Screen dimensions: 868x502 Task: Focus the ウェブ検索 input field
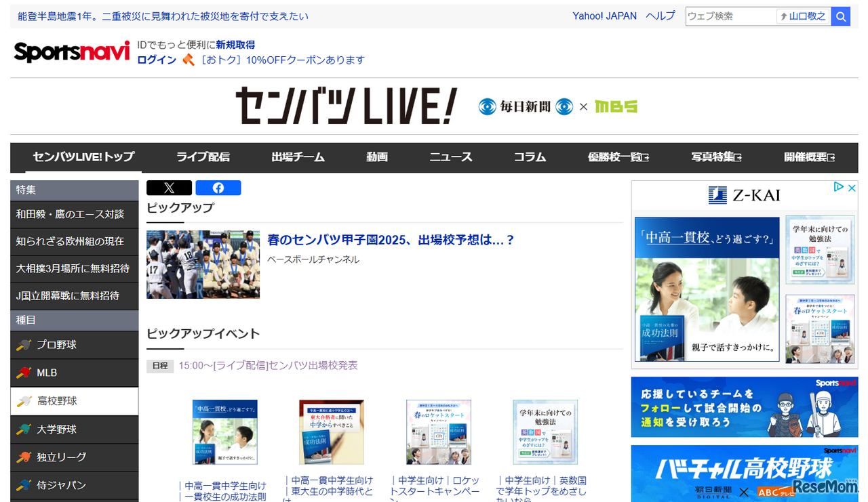click(731, 16)
